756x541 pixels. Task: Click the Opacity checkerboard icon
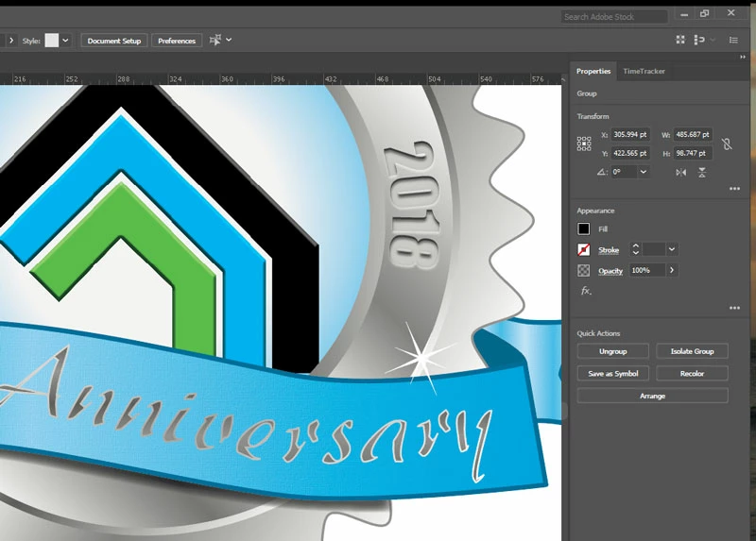coord(583,271)
